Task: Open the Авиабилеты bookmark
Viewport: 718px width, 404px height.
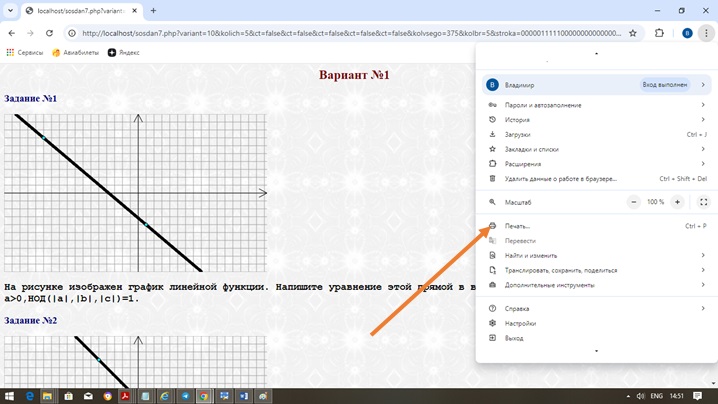Action: pyautogui.click(x=75, y=52)
